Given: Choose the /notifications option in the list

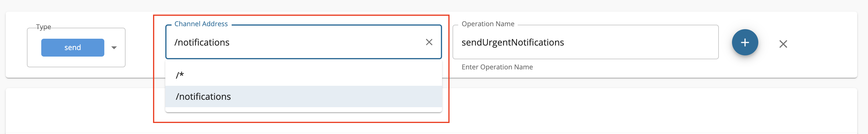Looking at the screenshot, I should [303, 96].
